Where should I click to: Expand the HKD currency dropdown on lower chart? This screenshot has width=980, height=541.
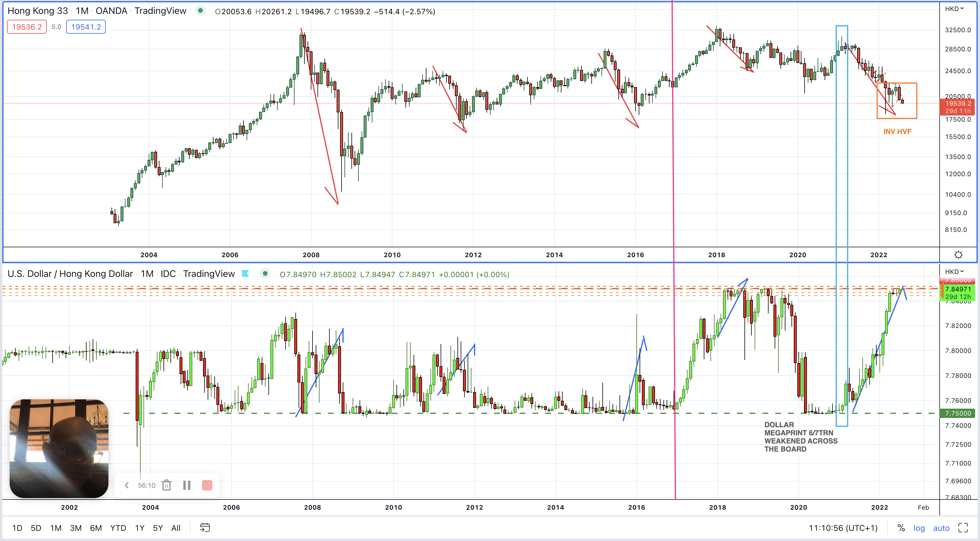(954, 271)
